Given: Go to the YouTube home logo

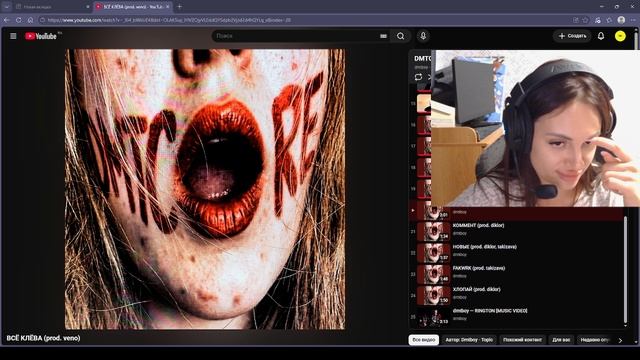Looking at the screenshot, I should 41,36.
